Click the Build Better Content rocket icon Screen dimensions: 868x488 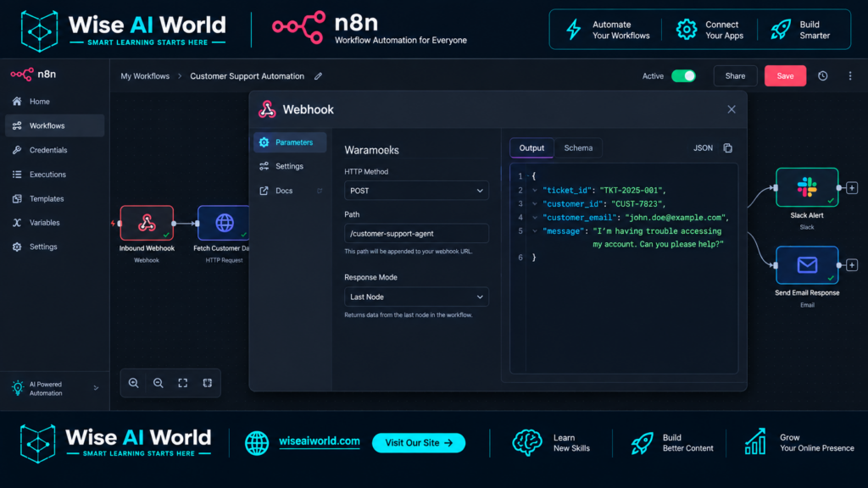pos(643,442)
